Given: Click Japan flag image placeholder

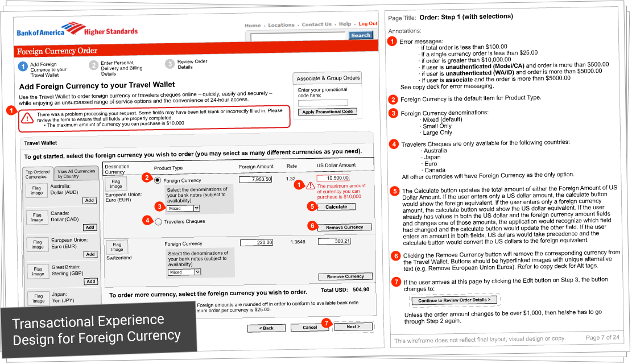Looking at the screenshot, I should pyautogui.click(x=39, y=298).
